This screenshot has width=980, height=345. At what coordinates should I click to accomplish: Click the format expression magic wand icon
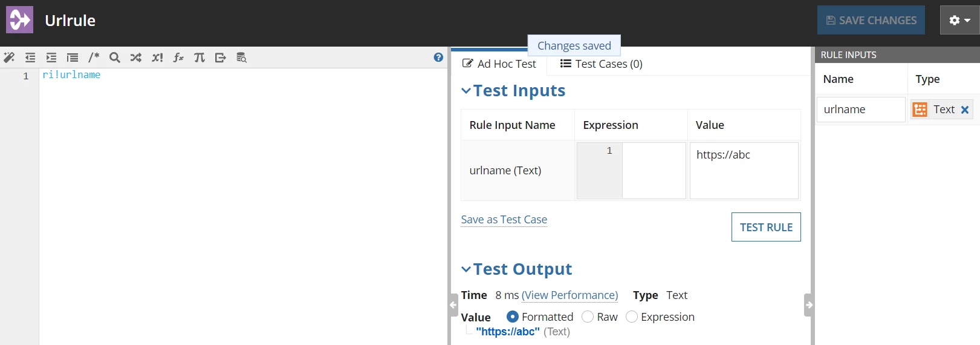(x=9, y=57)
